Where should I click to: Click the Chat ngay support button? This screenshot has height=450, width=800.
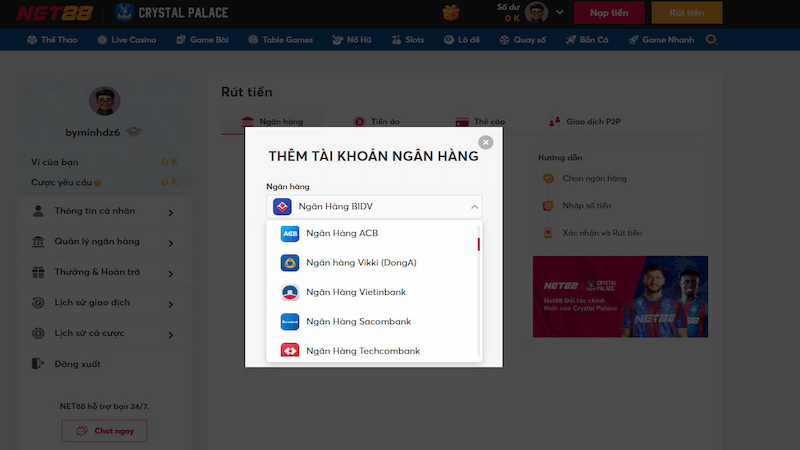104,431
